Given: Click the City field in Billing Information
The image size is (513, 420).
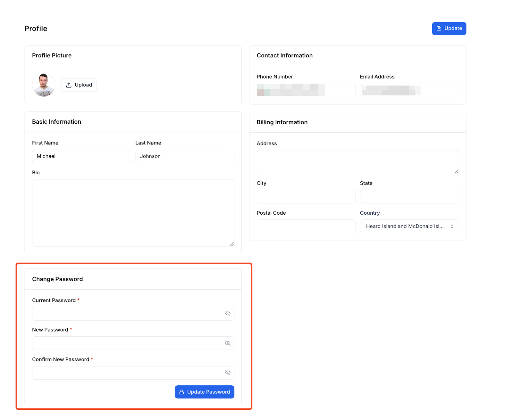Looking at the screenshot, I should (306, 197).
